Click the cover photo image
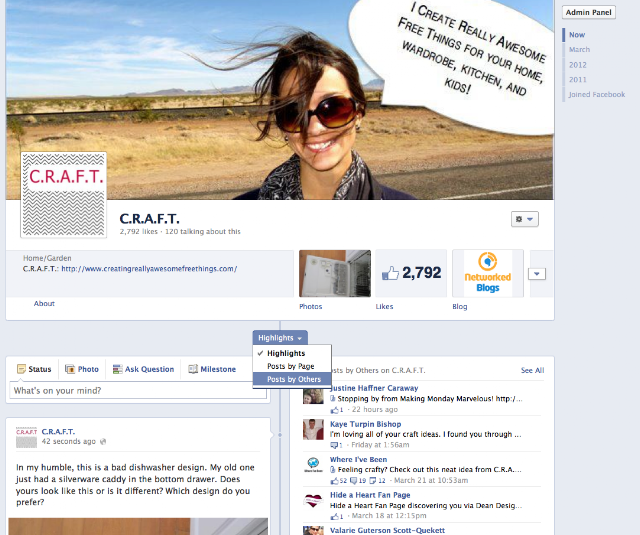The height and width of the screenshot is (535, 640). click(x=280, y=100)
